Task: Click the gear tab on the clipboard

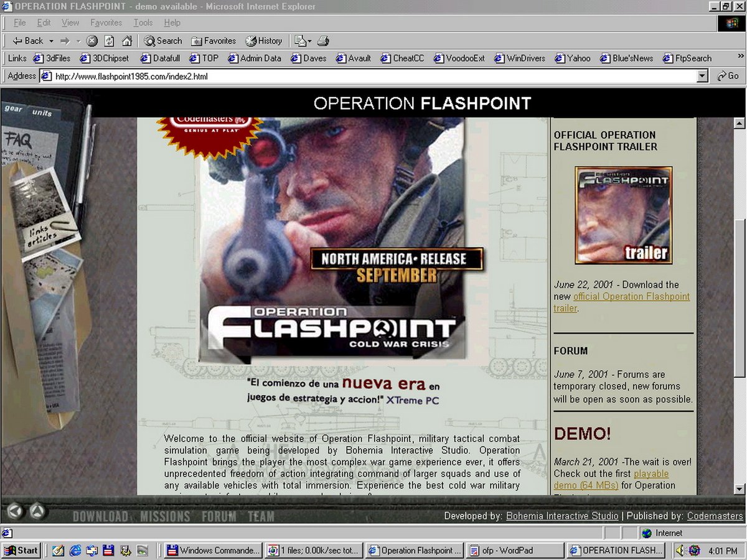Action: click(x=13, y=109)
